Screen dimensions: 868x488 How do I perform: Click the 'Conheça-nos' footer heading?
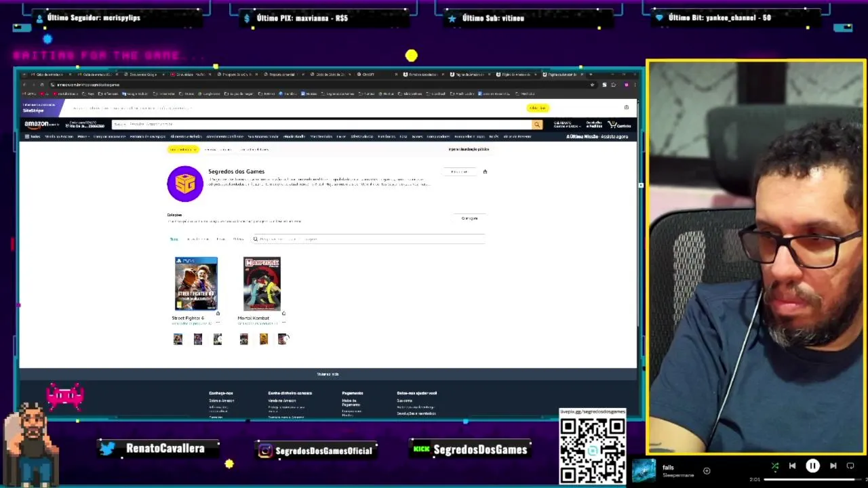pyautogui.click(x=221, y=393)
